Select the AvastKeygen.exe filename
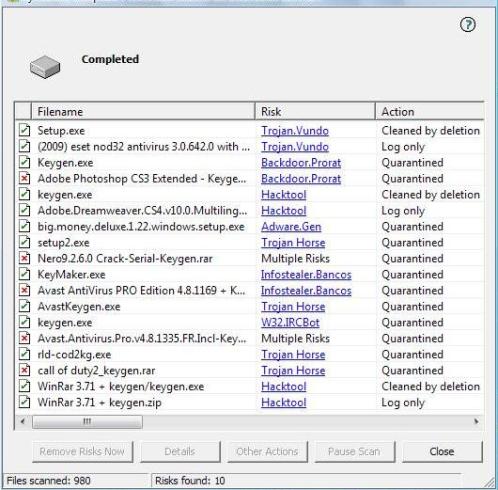This screenshot has height=490, width=498. click(x=79, y=307)
